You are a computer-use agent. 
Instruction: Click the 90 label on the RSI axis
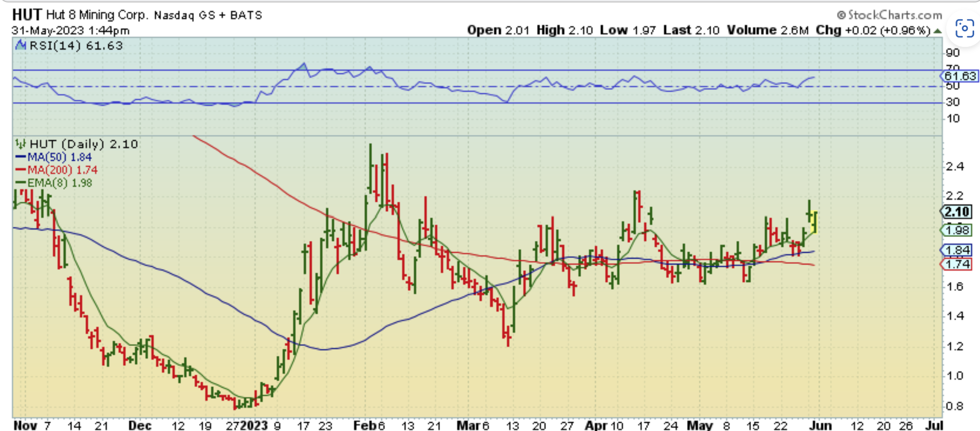pyautogui.click(x=953, y=53)
